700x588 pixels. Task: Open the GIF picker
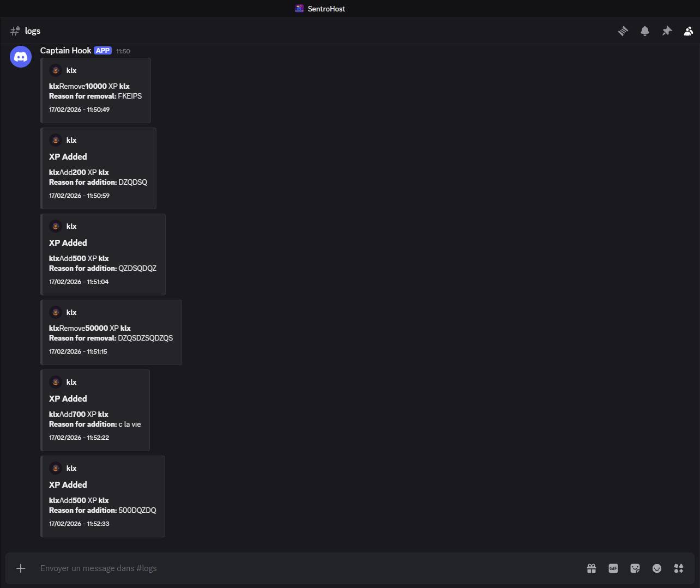click(613, 568)
